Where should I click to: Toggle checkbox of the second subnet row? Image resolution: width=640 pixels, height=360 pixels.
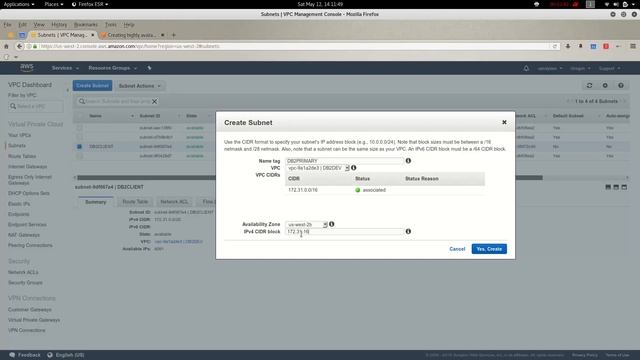pos(79,137)
